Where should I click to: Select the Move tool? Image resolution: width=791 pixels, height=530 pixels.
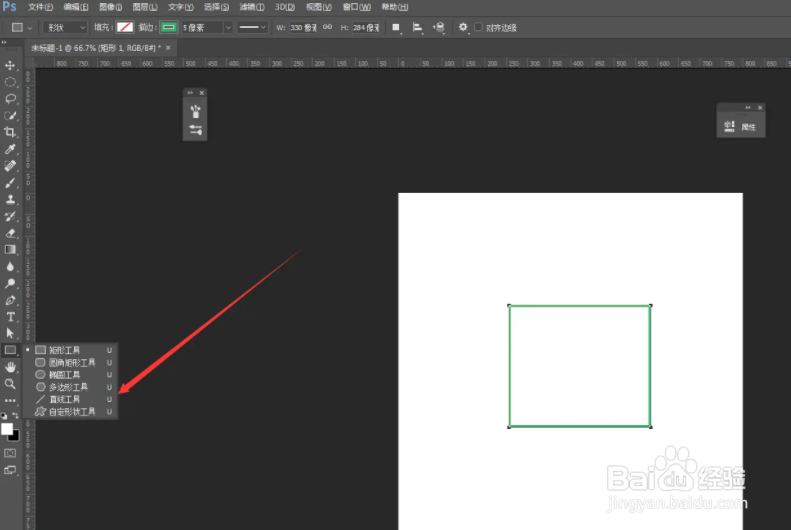pos(10,66)
